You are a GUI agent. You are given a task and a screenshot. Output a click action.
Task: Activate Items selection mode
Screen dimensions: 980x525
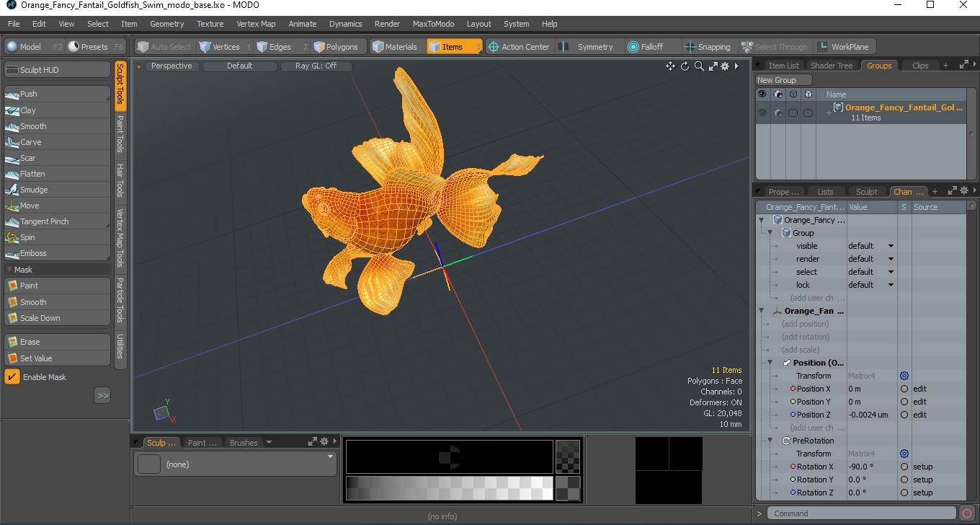pos(454,47)
